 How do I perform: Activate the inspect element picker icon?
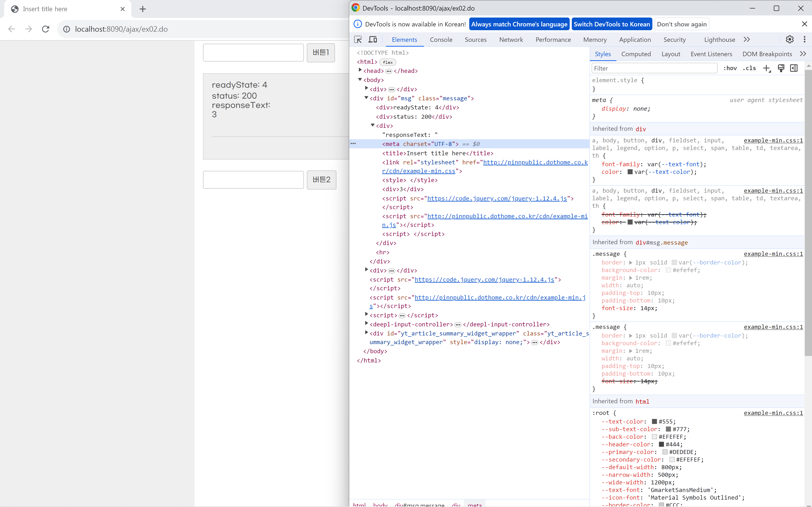tap(358, 40)
